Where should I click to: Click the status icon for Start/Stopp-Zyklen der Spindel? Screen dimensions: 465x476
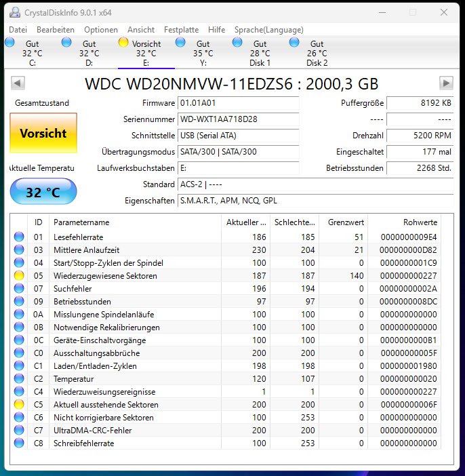tap(19, 262)
